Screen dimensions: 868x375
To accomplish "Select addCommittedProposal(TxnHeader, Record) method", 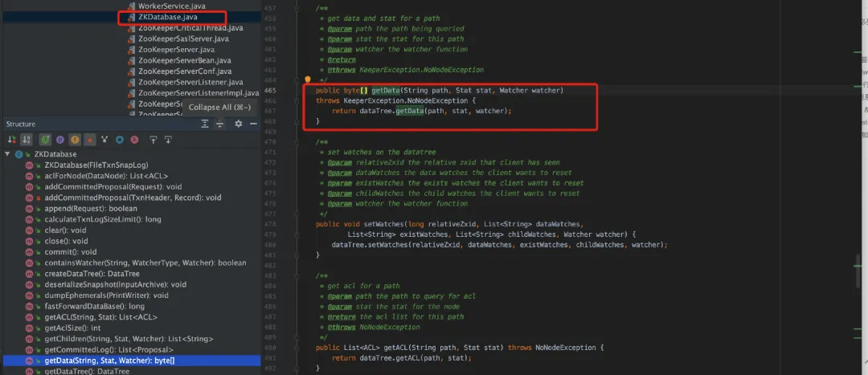I will click(133, 198).
